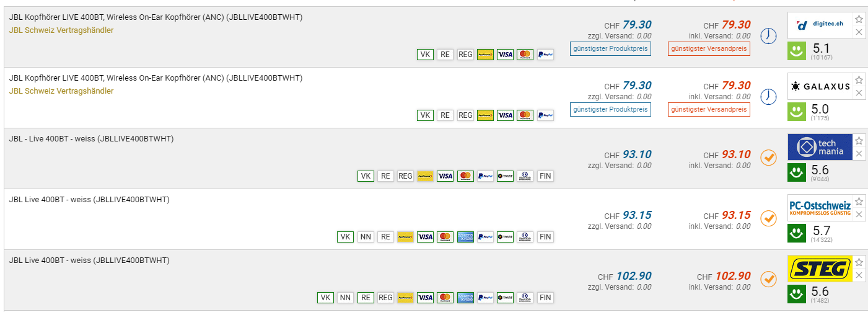
Task: Click the CHF 93.15 product price
Action: tap(637, 215)
